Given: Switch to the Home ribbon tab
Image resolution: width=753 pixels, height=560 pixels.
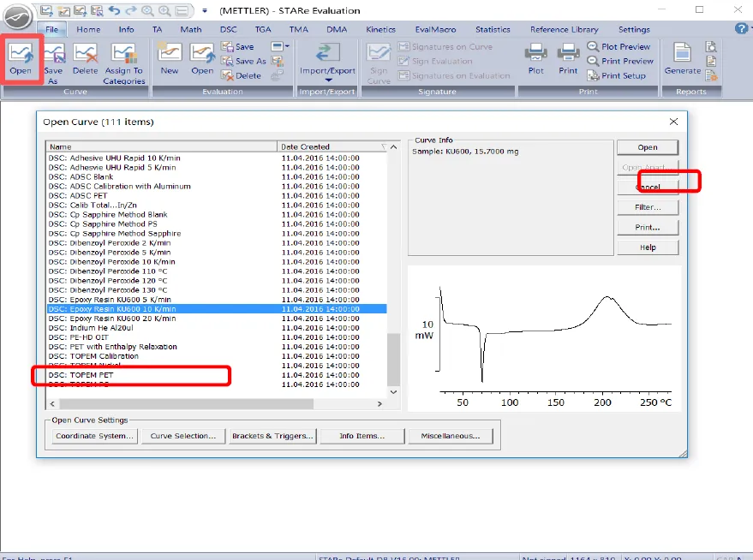Looking at the screenshot, I should pos(89,29).
